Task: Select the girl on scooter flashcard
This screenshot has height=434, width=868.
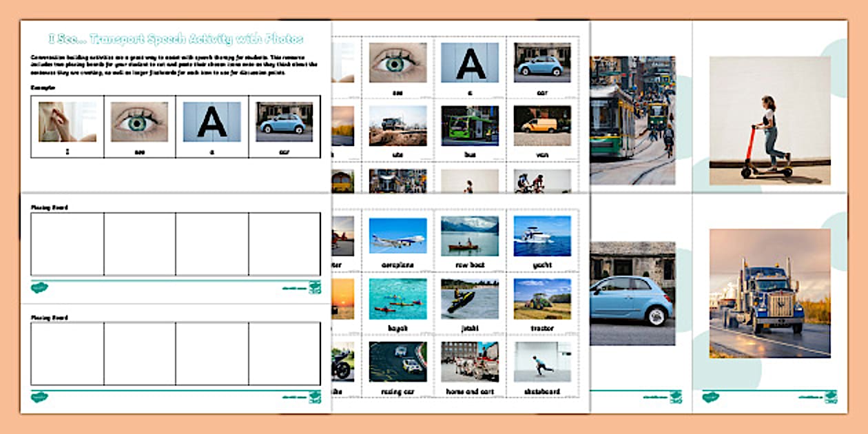Action: (x=768, y=121)
